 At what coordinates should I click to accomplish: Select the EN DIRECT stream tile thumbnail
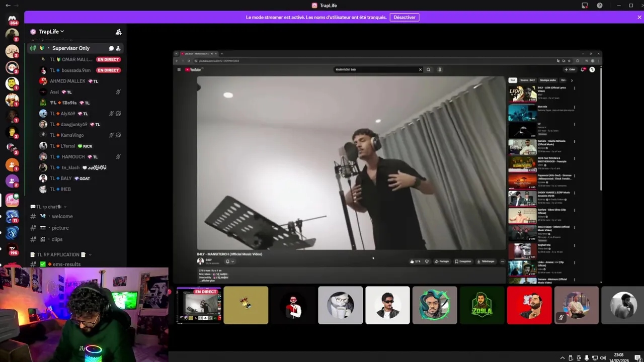pos(199,305)
